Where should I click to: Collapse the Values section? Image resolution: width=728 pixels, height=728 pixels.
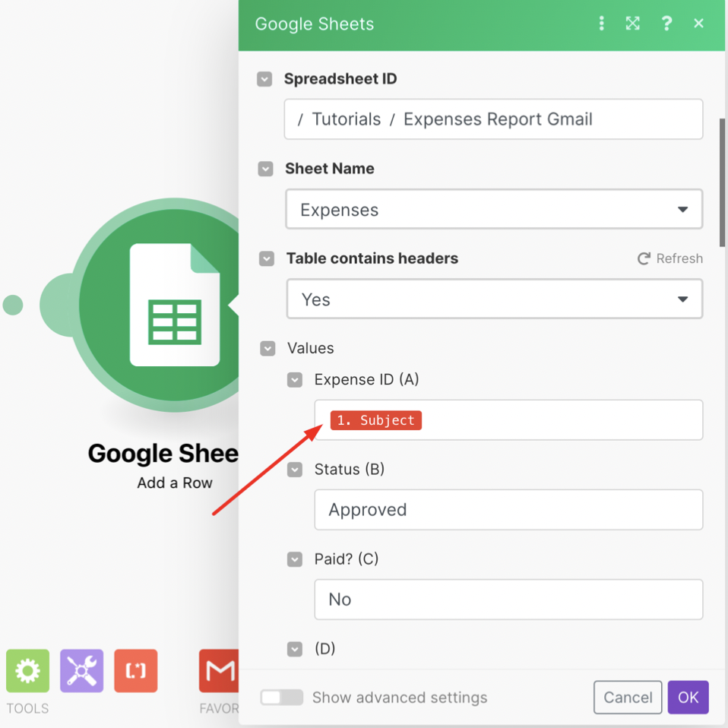[x=267, y=348]
